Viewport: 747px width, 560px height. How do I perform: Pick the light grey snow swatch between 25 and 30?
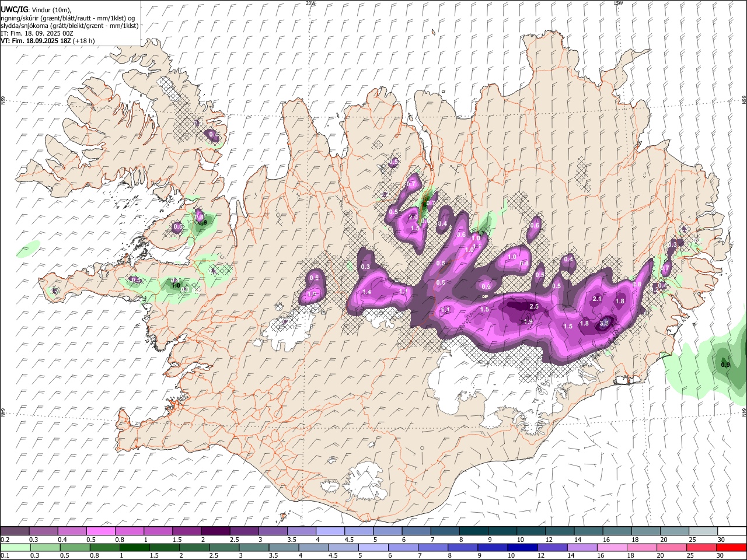pyautogui.click(x=703, y=531)
